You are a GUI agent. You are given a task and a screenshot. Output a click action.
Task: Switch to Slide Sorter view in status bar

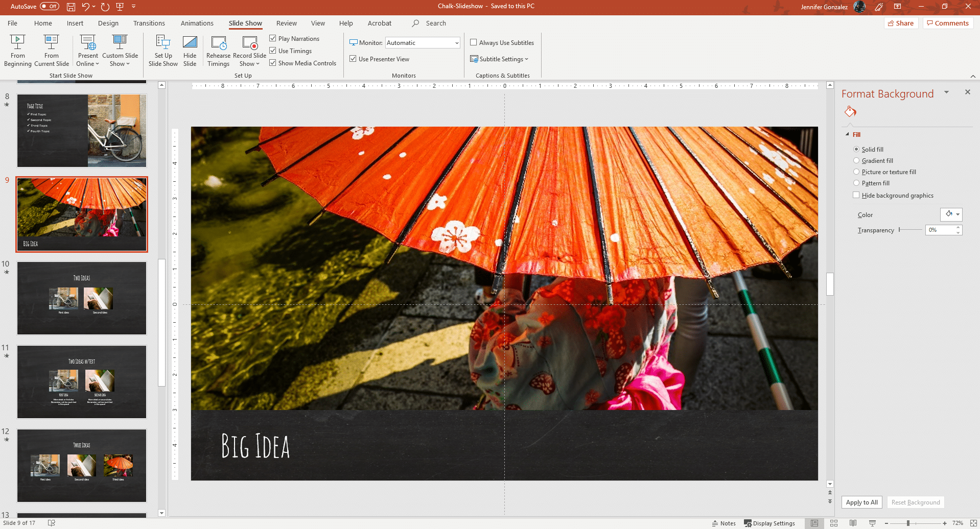(834, 523)
